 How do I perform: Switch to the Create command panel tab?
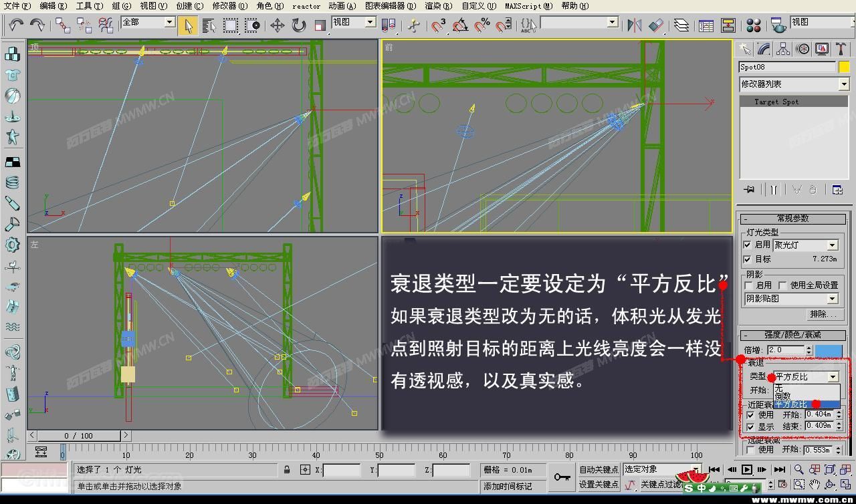point(744,49)
